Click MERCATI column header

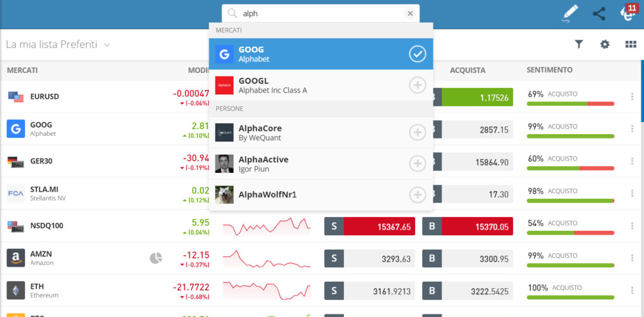(22, 70)
